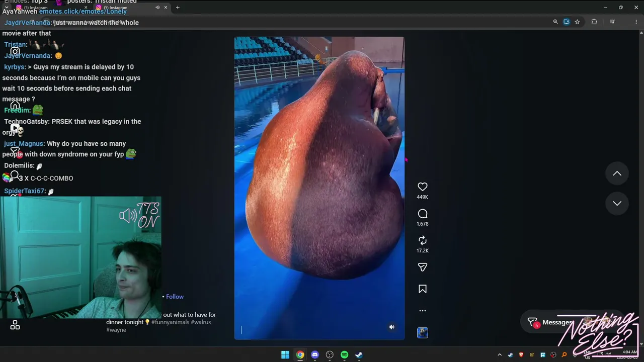Expand the hidden system tray icons

[x=500, y=355]
